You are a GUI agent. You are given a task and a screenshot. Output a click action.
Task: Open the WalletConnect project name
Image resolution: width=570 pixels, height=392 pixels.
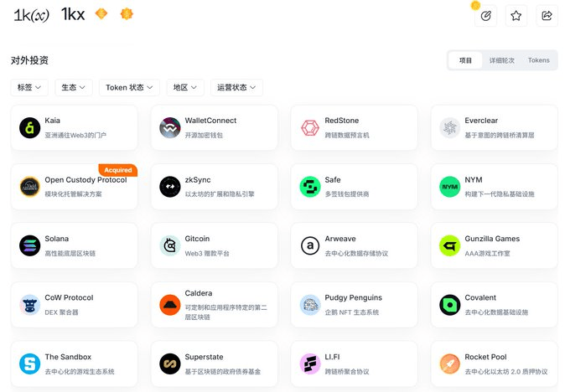pos(210,121)
